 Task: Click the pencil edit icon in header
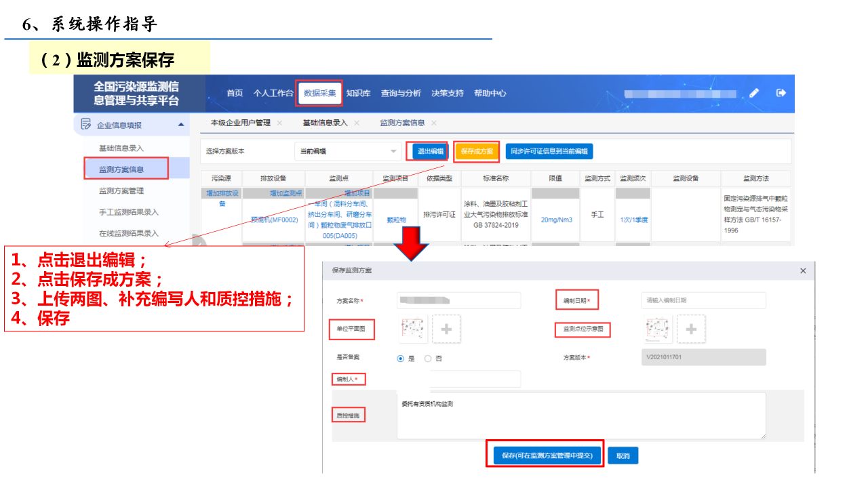tap(754, 93)
